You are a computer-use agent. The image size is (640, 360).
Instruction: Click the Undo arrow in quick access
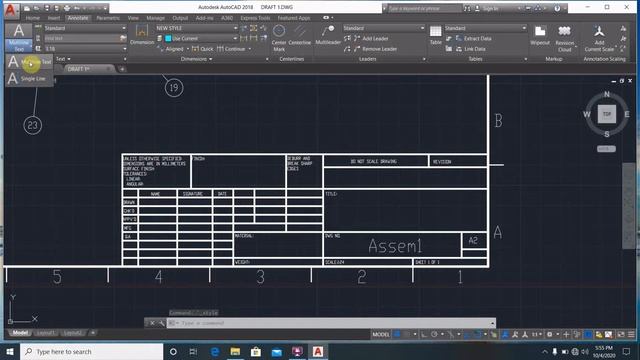coord(76,8)
